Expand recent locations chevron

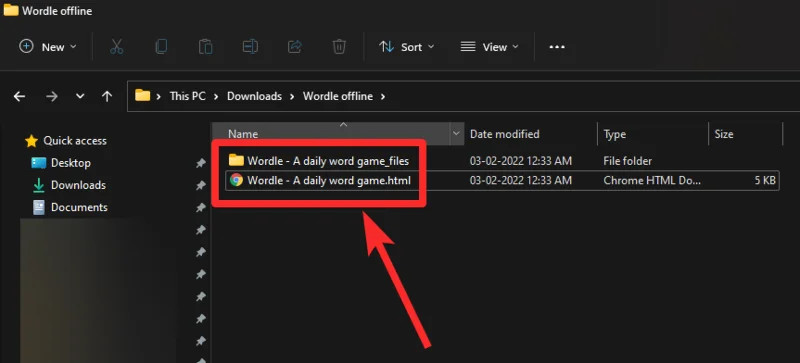[80, 96]
